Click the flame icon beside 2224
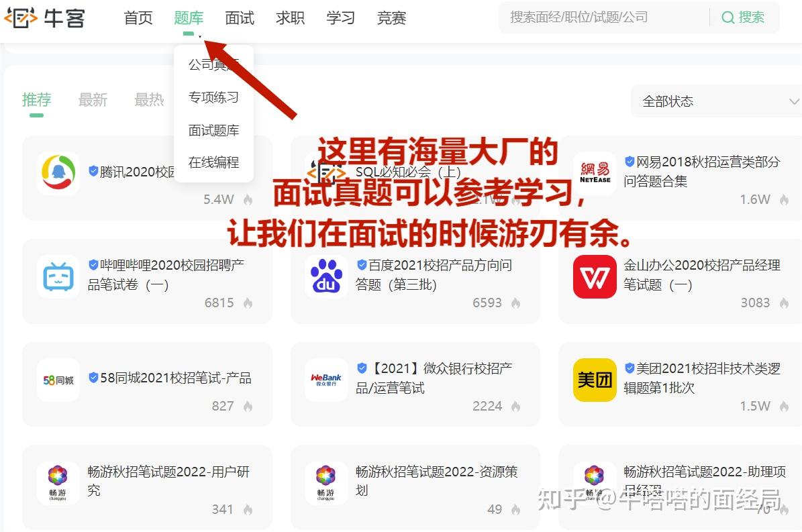802x532 pixels. (x=515, y=407)
